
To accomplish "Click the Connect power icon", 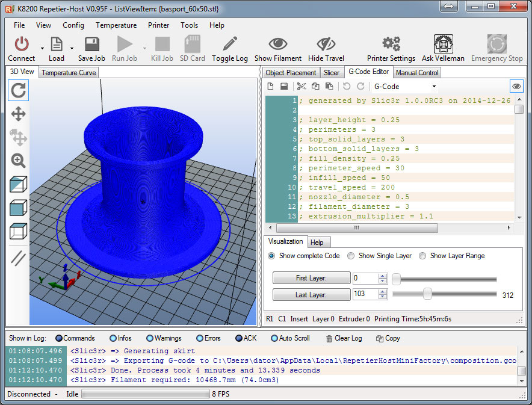I will click(x=22, y=44).
